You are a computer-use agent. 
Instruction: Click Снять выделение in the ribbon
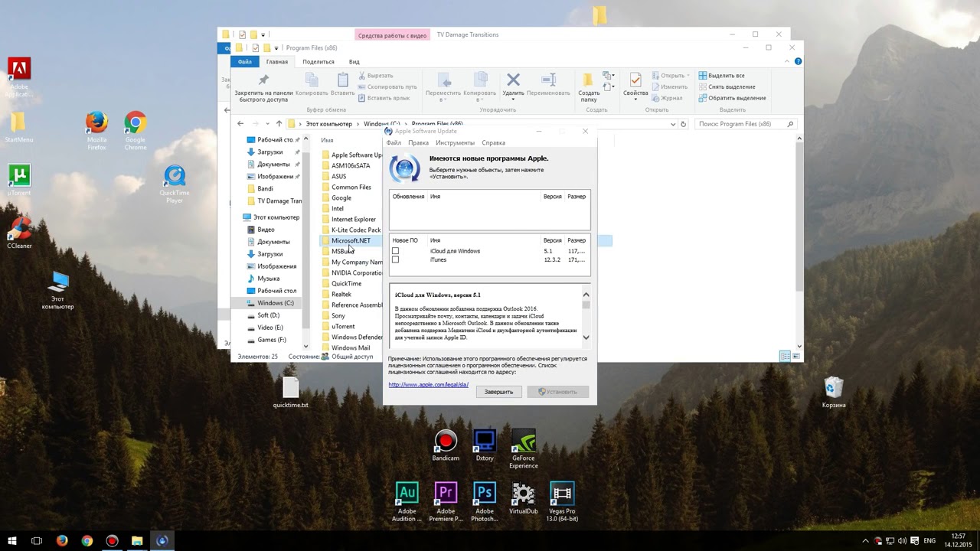point(726,86)
